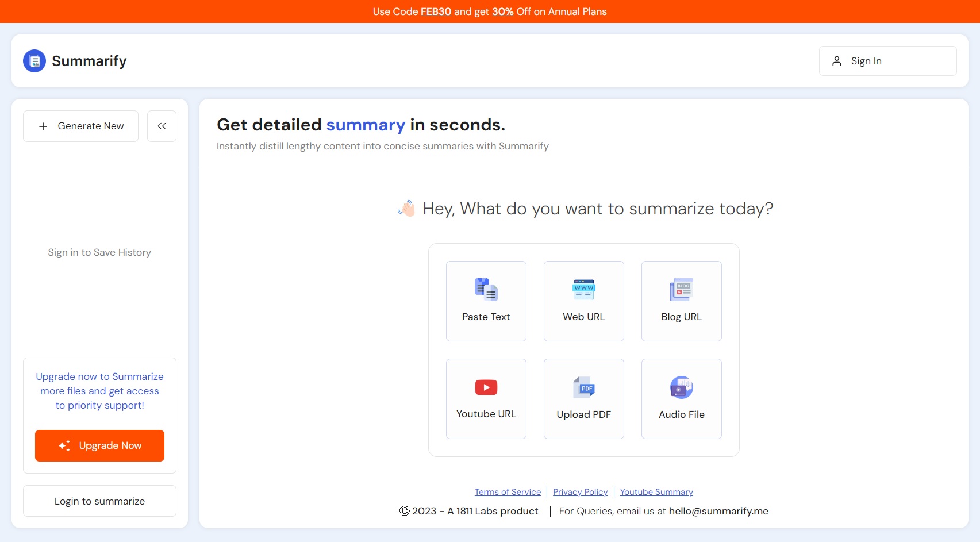Click the Summarify brand name text
The height and width of the screenshot is (542, 980).
coord(89,61)
